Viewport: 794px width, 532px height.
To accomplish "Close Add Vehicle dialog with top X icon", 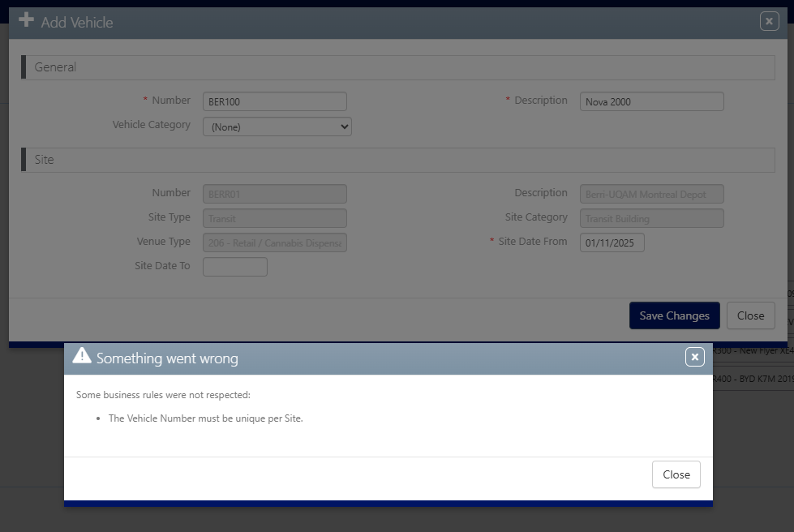I will pyautogui.click(x=769, y=22).
